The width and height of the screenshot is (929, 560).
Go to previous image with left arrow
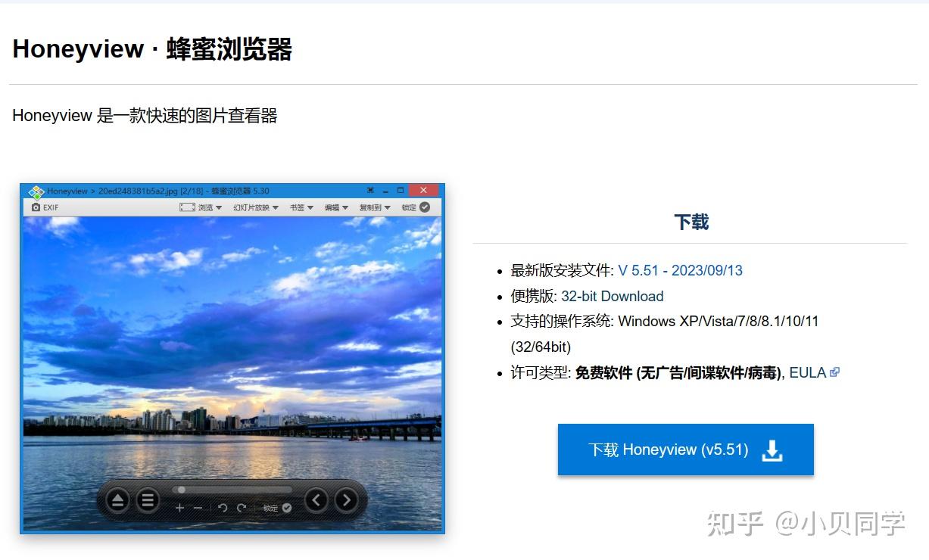coord(316,499)
